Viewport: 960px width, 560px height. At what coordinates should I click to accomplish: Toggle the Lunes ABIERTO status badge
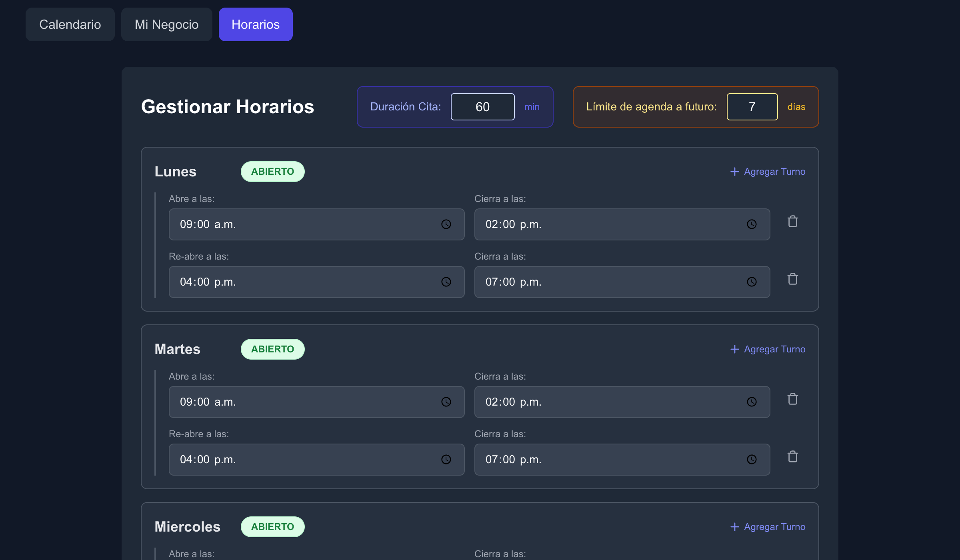click(272, 172)
